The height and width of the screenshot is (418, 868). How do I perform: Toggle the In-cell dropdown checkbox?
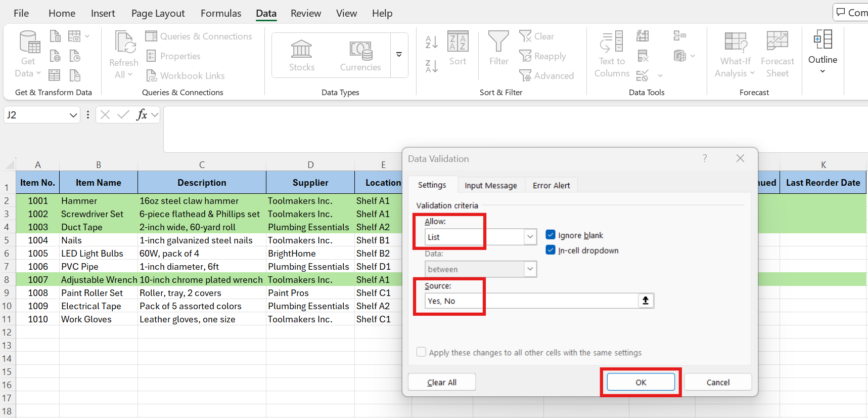click(551, 250)
